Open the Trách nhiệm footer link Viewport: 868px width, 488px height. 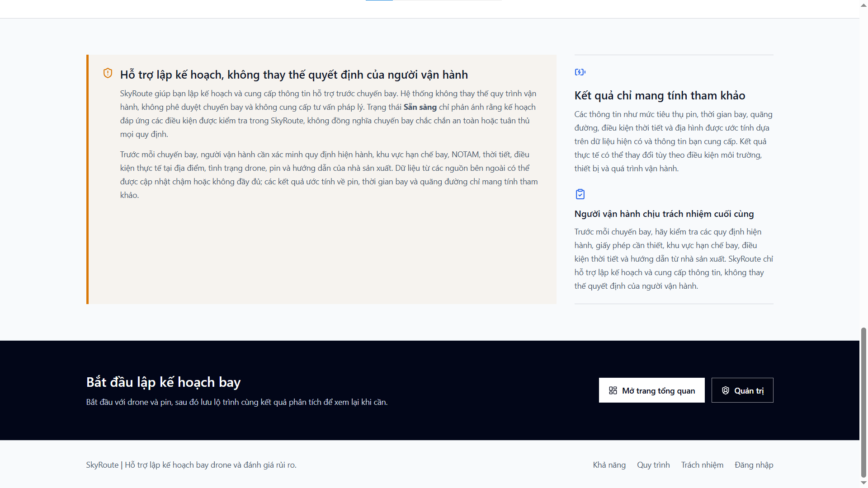702,465
